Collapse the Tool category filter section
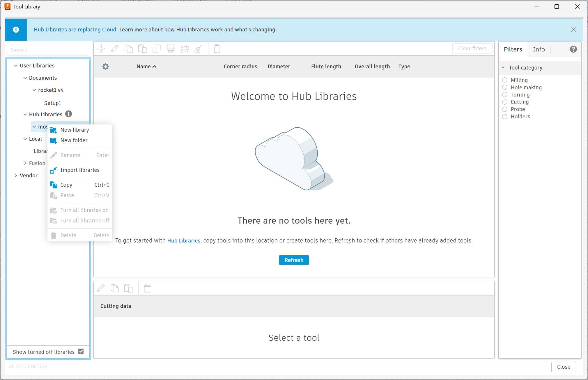Screen dimensions: 588x380 pyautogui.click(x=503, y=67)
